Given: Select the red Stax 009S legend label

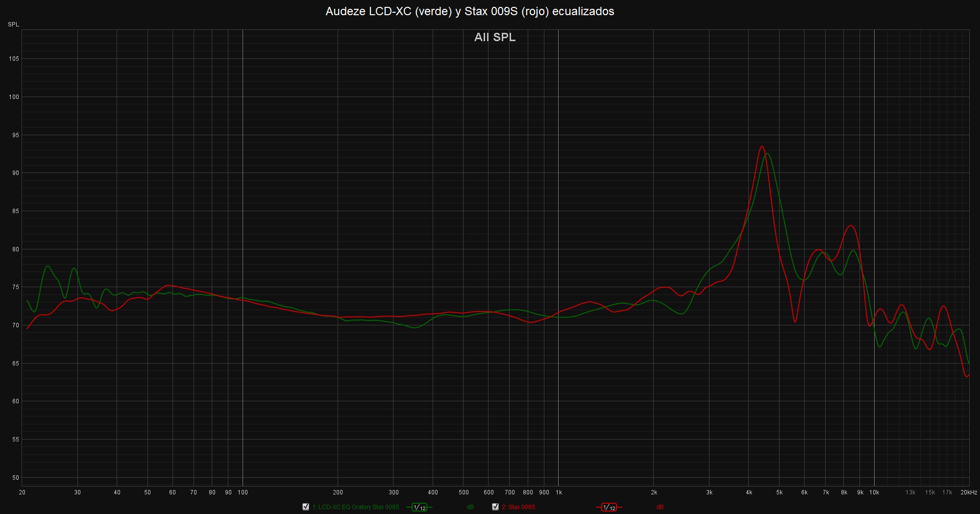Looking at the screenshot, I should click(518, 507).
